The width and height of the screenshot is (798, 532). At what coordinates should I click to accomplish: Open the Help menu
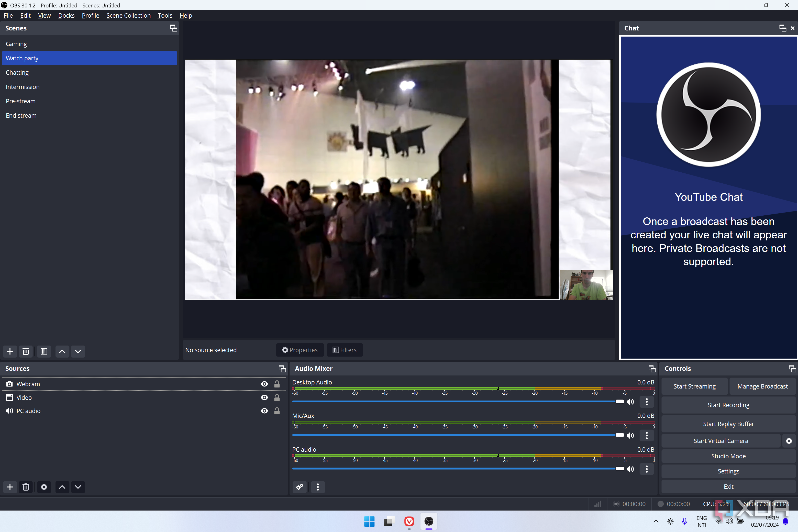(186, 15)
